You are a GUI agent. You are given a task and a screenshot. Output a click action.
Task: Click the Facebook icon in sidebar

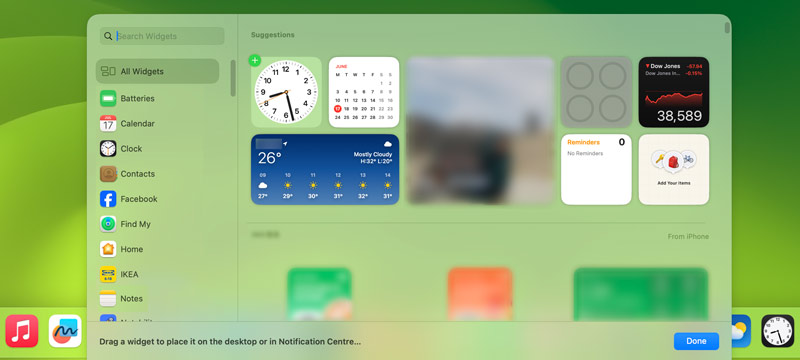pyautogui.click(x=108, y=199)
